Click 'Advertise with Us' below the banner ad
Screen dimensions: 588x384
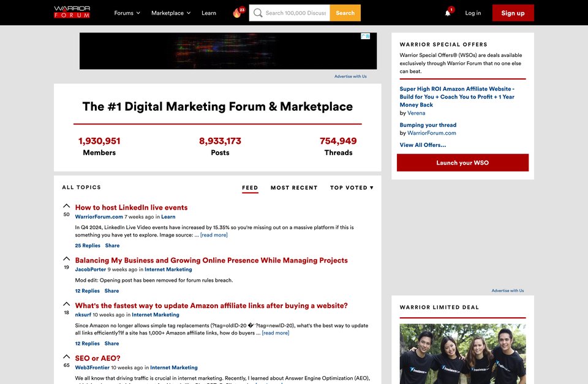click(350, 76)
